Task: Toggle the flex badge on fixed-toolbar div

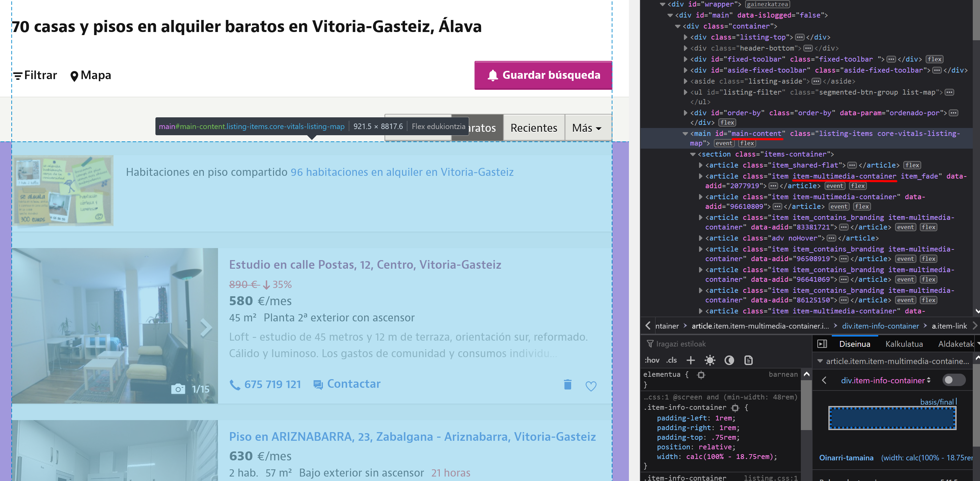Action: pyautogui.click(x=934, y=60)
